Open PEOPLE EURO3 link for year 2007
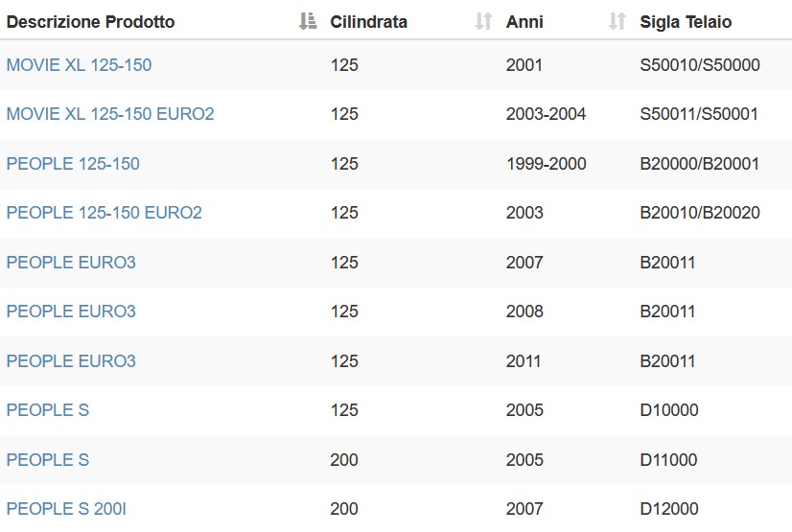 pyautogui.click(x=71, y=263)
